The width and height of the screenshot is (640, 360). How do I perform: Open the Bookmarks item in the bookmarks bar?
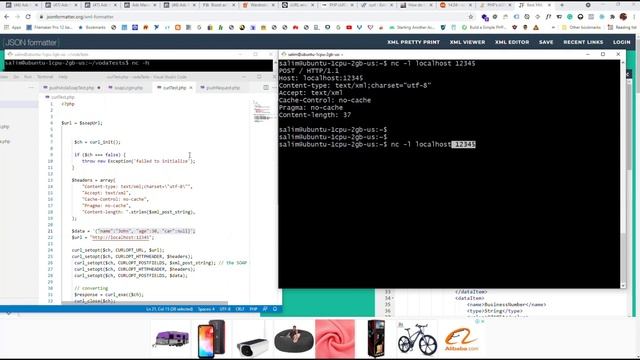point(91,27)
